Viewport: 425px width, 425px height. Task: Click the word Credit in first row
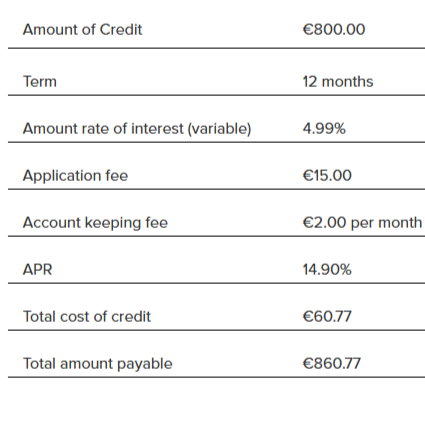pos(121,30)
